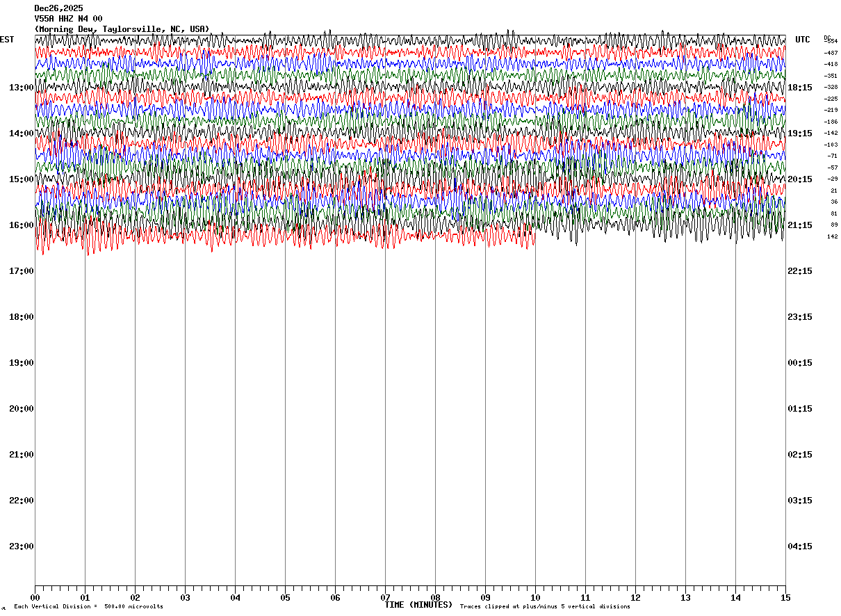Click the DC offset value -142
Image resolution: width=841 pixels, height=616 pixels.
coord(831,133)
